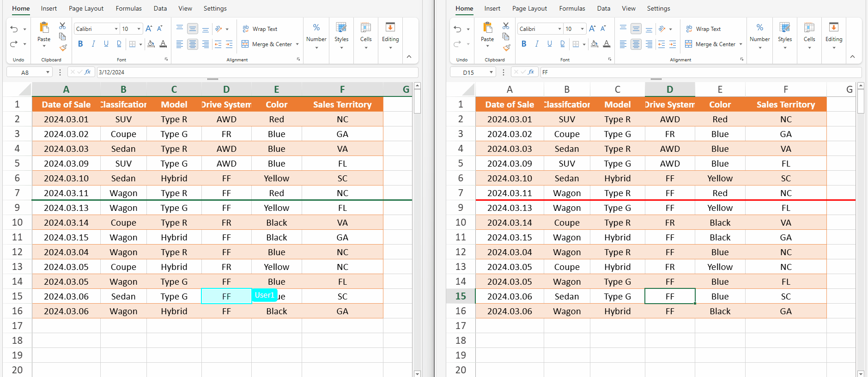Click the Cut scissors icon in left window
The image size is (868, 377).
[x=62, y=26]
